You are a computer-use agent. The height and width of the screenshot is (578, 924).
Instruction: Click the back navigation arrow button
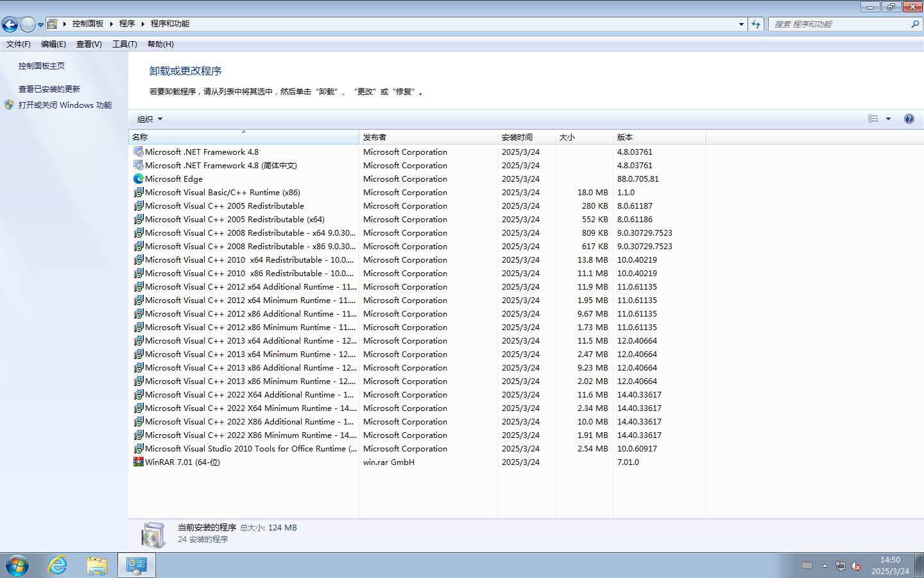coord(10,24)
